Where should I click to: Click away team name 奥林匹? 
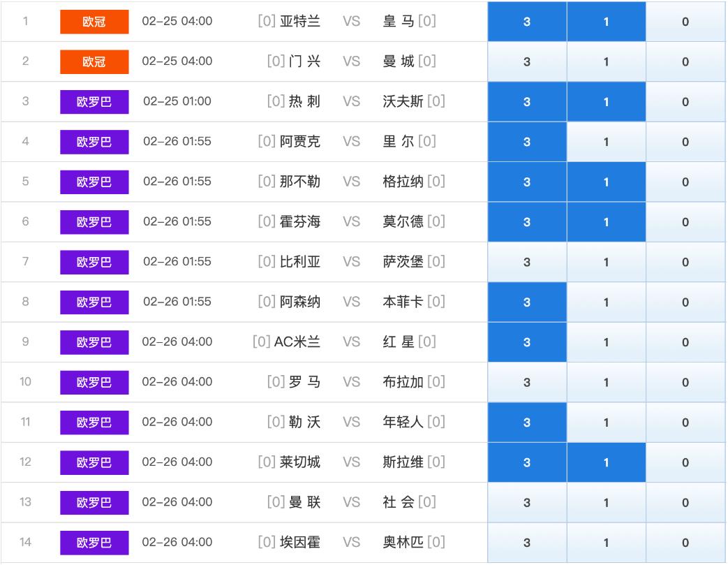pyautogui.click(x=403, y=542)
